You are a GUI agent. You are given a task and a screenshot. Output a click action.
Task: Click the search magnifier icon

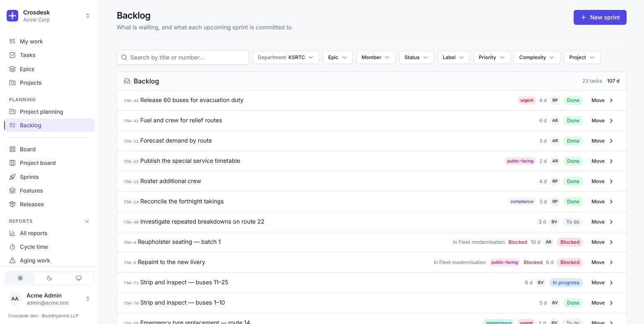pos(124,57)
